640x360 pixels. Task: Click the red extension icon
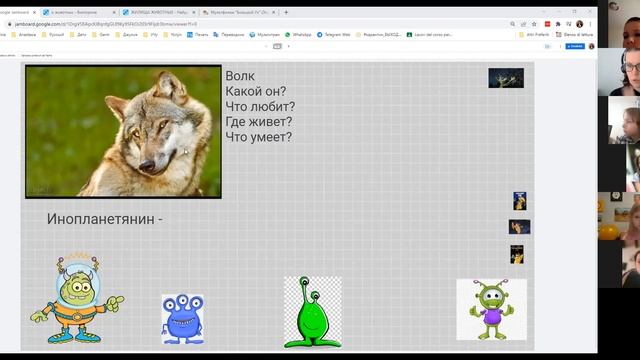point(547,24)
